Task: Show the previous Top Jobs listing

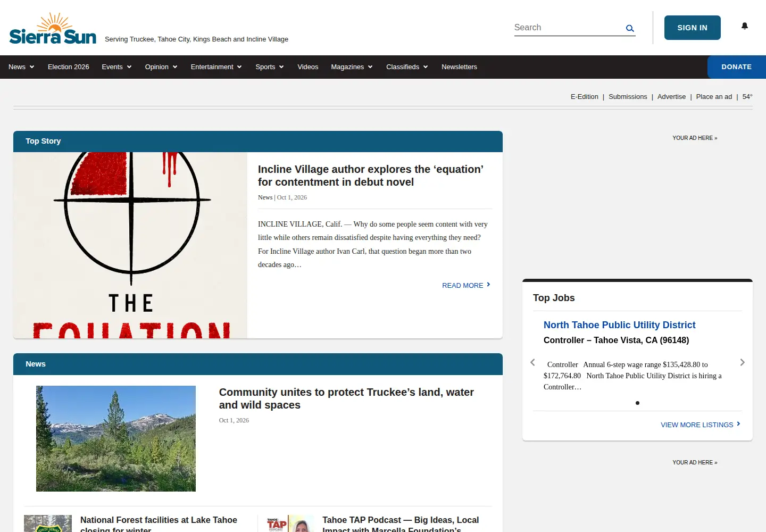Action: coord(532,362)
